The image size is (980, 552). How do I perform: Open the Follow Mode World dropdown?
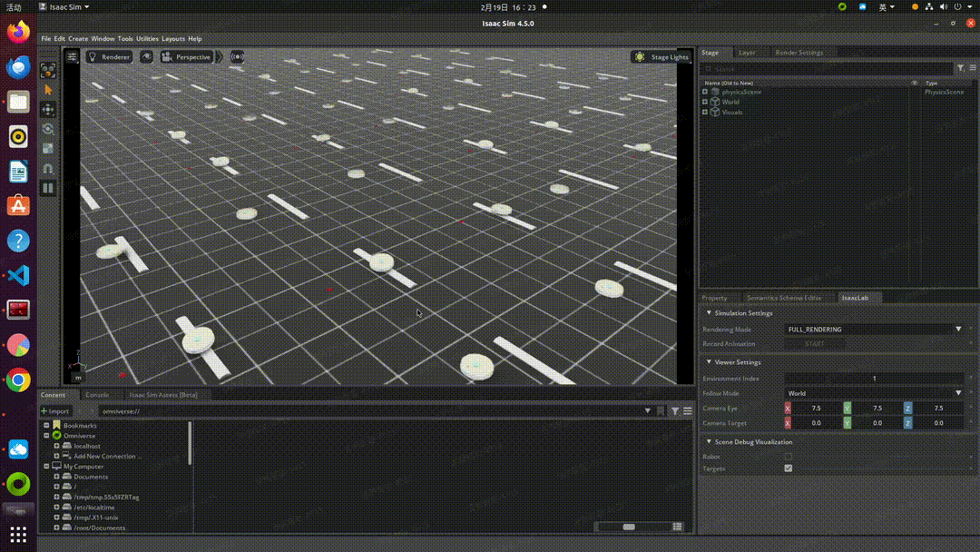click(x=874, y=393)
